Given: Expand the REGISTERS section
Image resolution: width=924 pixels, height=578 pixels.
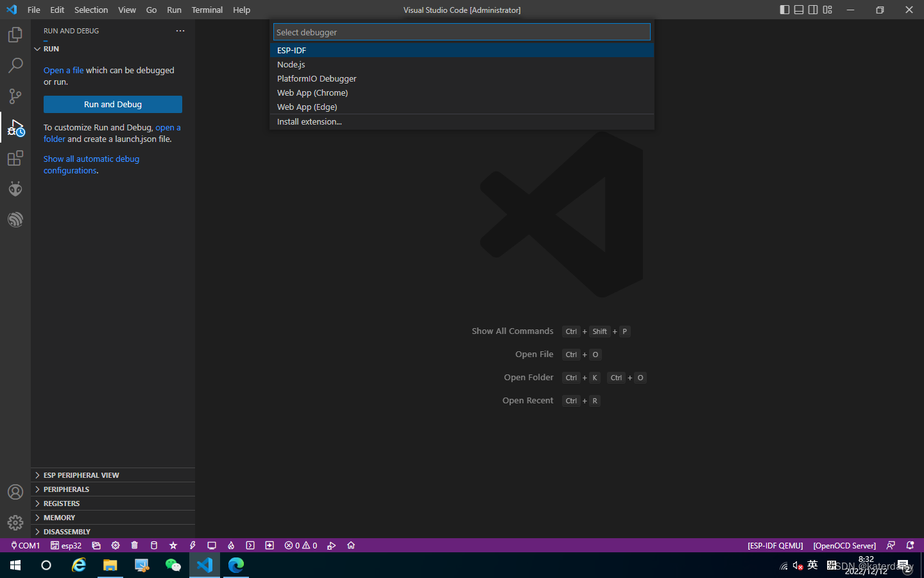Looking at the screenshot, I should coord(113,504).
